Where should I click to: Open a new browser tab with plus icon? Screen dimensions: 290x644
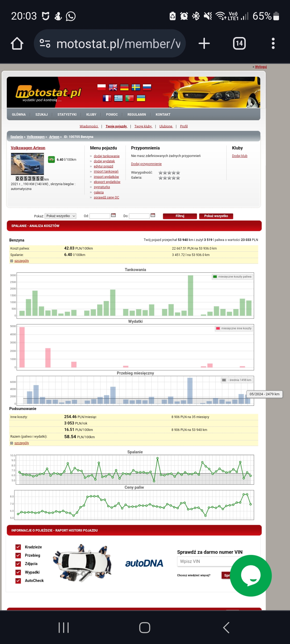(204, 43)
